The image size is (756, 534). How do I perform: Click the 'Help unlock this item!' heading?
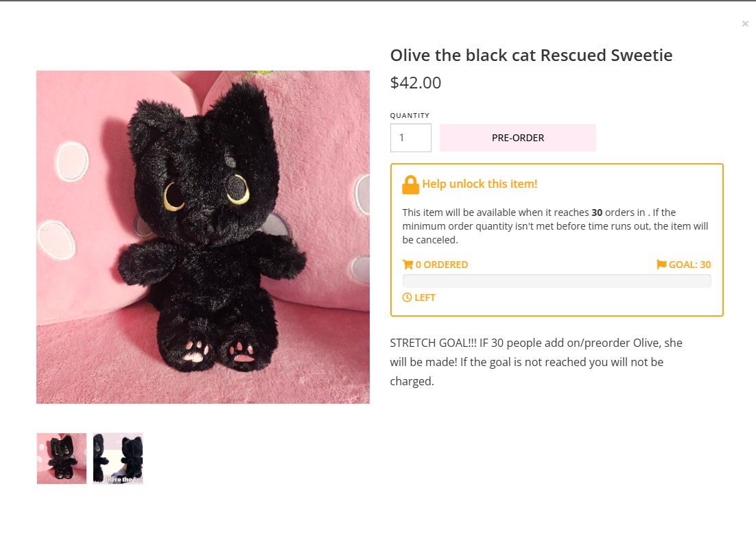[480, 184]
